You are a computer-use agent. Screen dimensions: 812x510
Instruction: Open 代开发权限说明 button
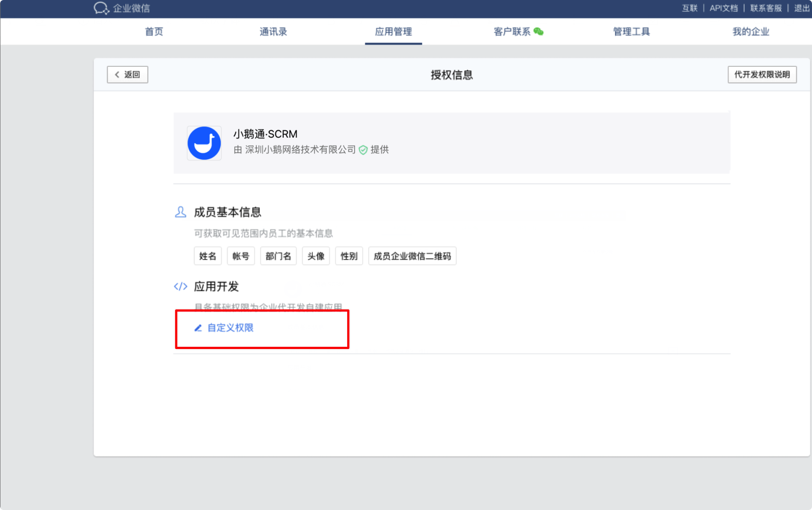coord(762,74)
